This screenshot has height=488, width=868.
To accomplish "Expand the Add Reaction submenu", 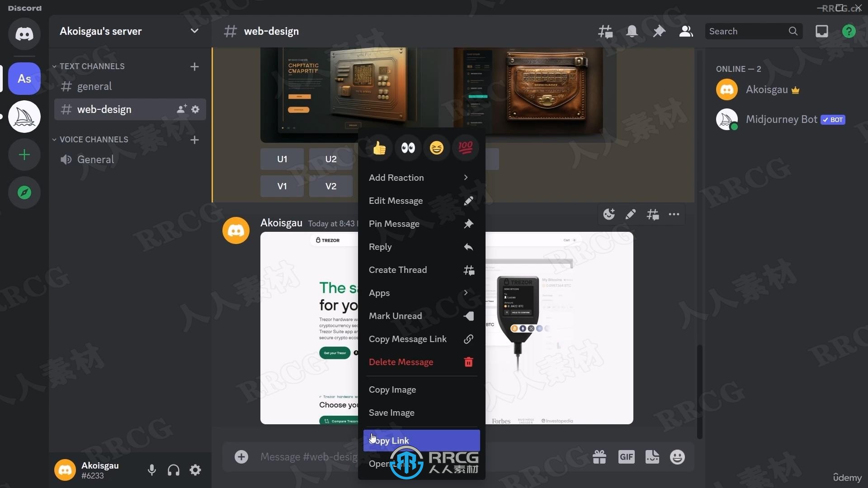I will [x=421, y=178].
